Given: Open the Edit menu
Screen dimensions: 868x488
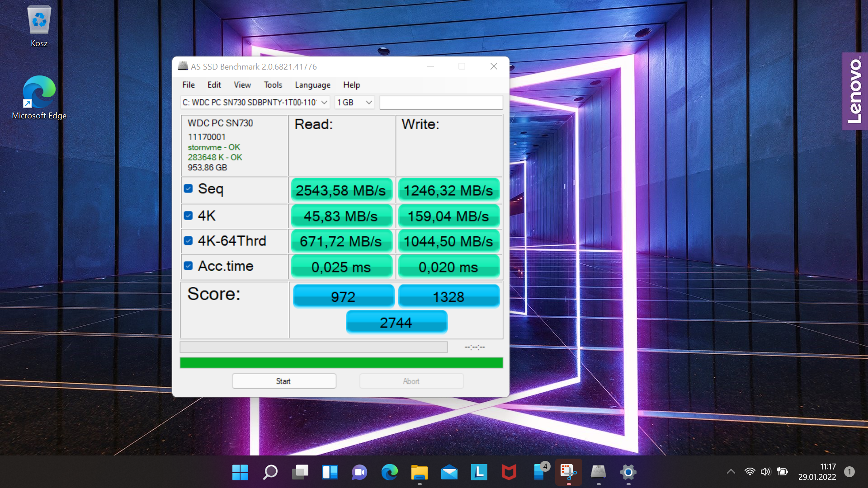Looking at the screenshot, I should pos(214,85).
